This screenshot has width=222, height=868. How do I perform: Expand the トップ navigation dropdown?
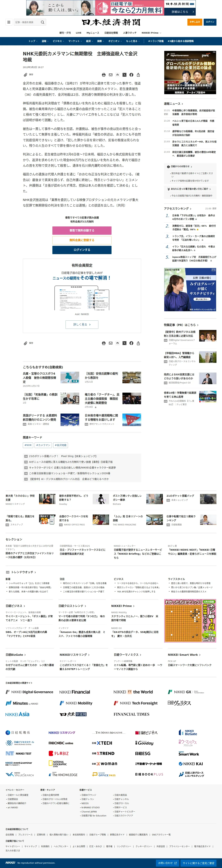pos(33,41)
